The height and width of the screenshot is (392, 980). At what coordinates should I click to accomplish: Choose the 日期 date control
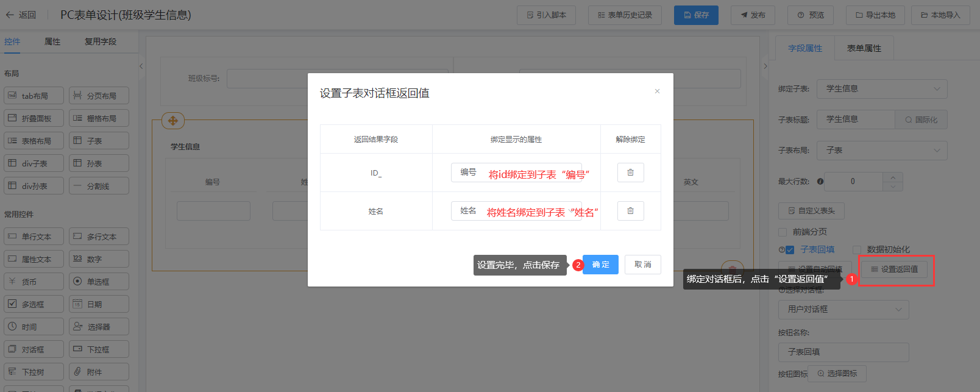pos(99,304)
